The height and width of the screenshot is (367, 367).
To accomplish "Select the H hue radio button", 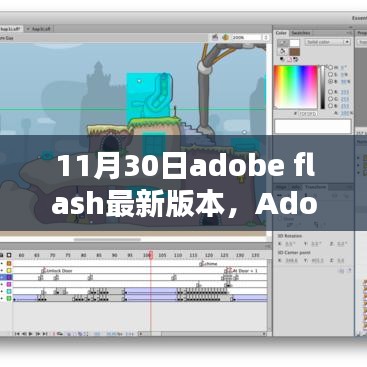I will pyautogui.click(x=330, y=67).
